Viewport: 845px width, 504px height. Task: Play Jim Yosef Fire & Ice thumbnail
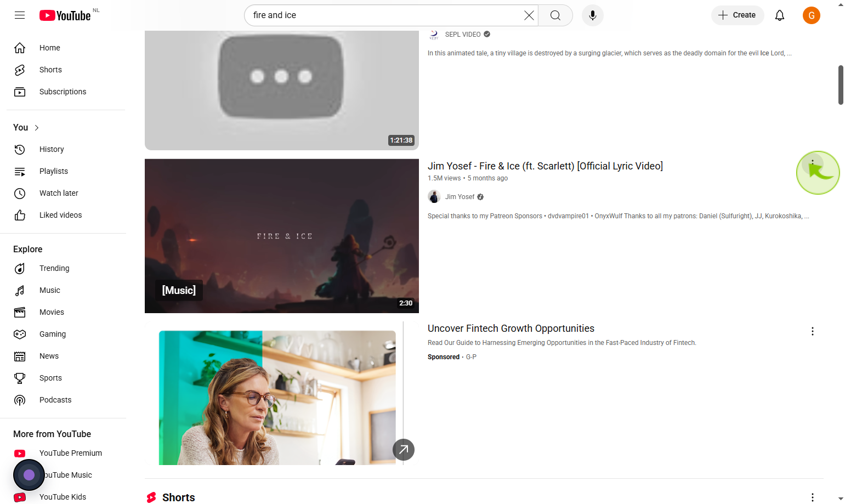coord(282,236)
